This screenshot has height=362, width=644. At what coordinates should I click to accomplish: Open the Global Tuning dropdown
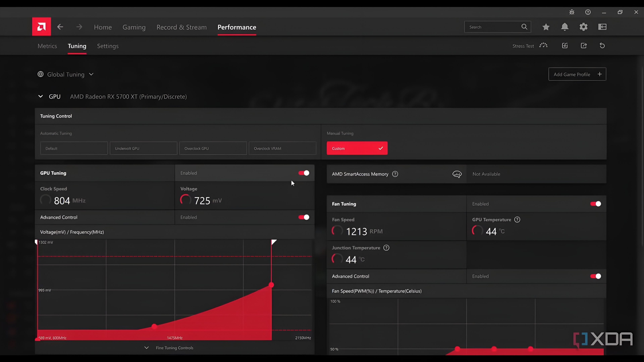(66, 74)
